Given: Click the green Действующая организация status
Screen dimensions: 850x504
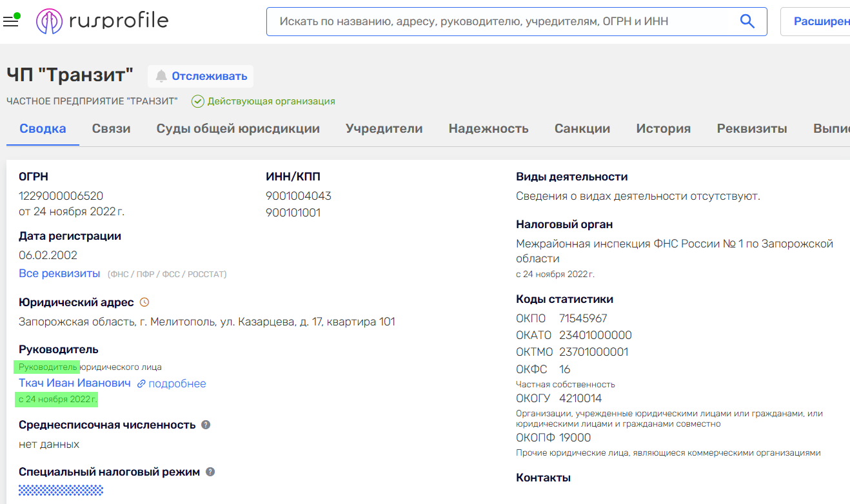Looking at the screenshot, I should point(263,101).
